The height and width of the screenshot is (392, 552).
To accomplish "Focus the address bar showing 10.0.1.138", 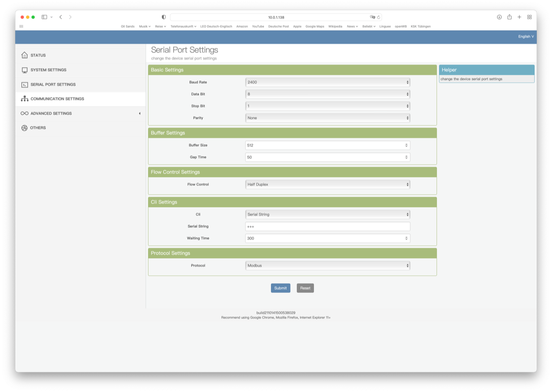I will coord(276,17).
